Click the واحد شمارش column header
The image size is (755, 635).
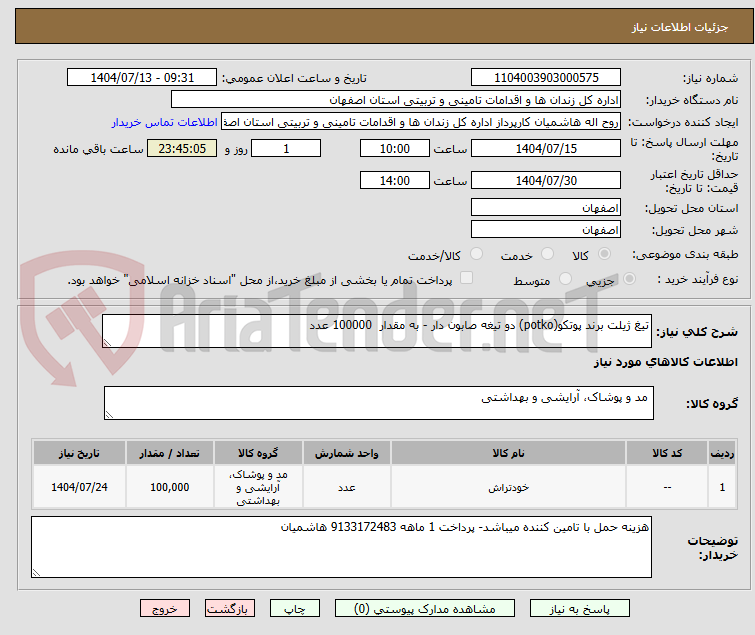point(347,453)
